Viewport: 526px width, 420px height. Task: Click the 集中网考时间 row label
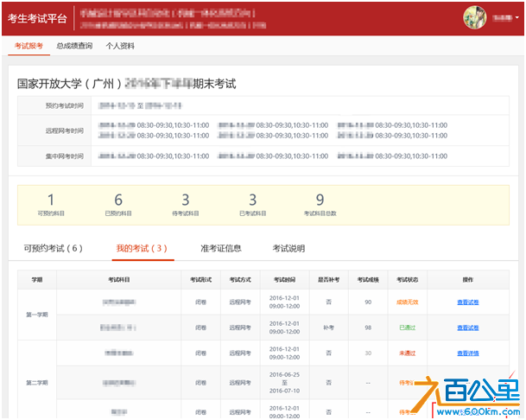65,156
